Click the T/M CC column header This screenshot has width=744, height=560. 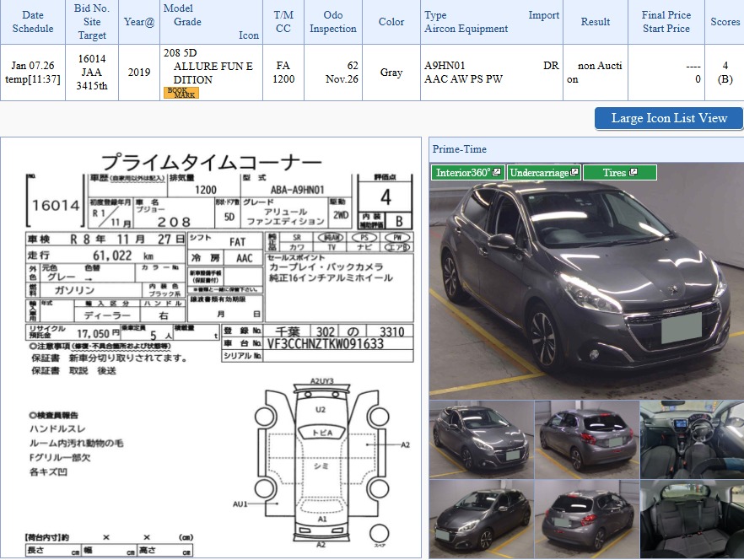(x=283, y=22)
